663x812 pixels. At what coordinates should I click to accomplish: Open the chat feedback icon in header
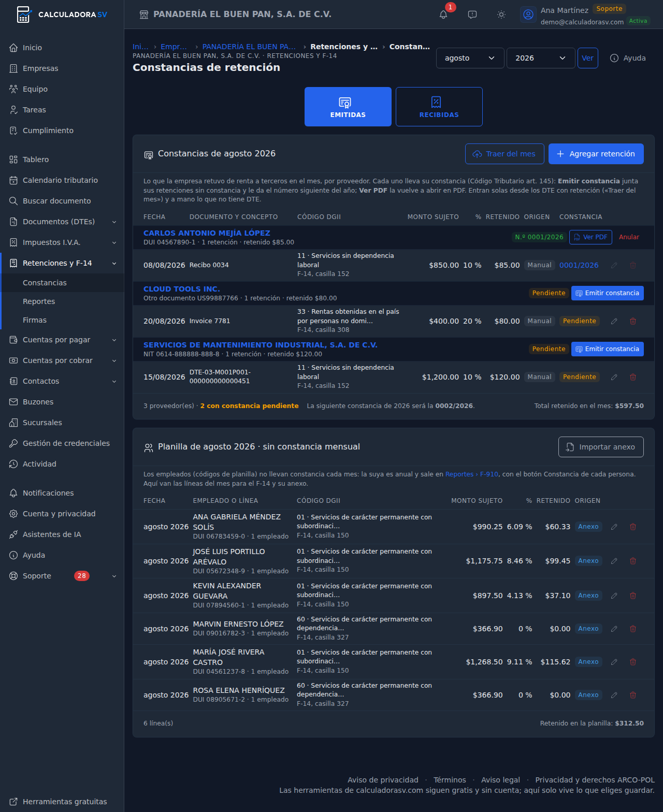click(x=472, y=15)
